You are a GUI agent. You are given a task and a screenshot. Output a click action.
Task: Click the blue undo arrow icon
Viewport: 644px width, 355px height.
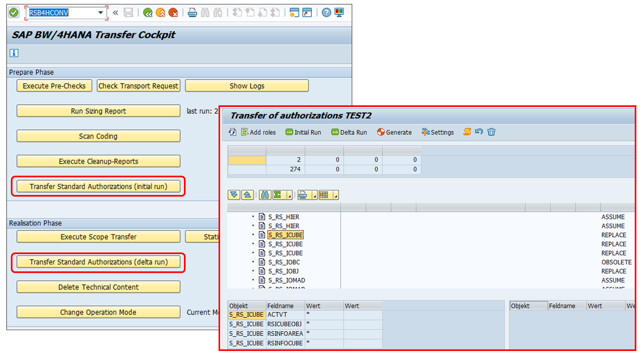479,131
